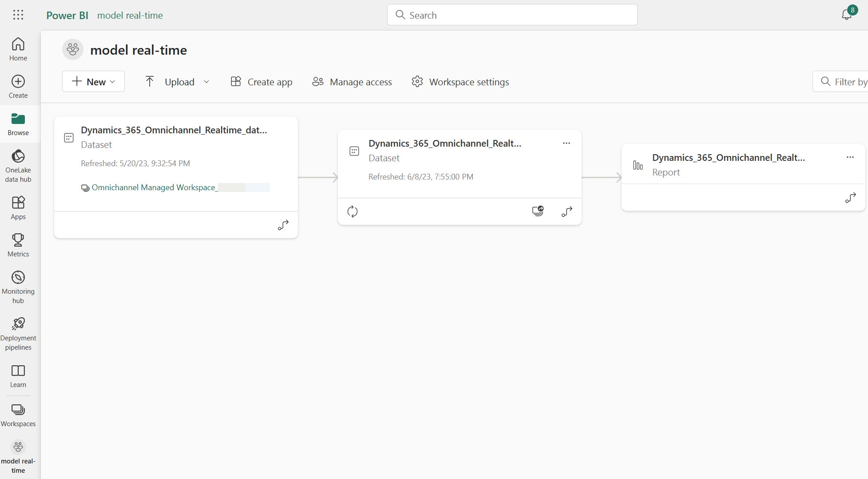Screen dimensions: 868x479
Task: Open the New item dropdown
Action: pos(93,81)
